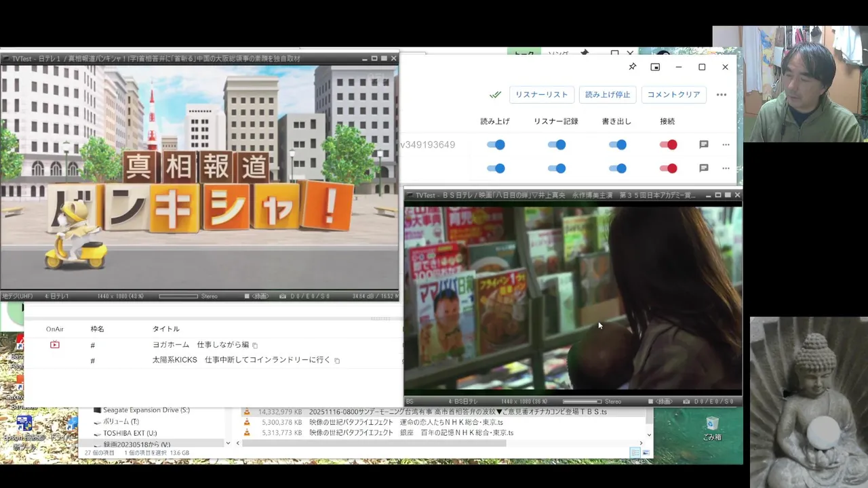The image size is (868, 488).
Task: Start recording in the 日テレ TVTest window
Action: pyautogui.click(x=257, y=296)
